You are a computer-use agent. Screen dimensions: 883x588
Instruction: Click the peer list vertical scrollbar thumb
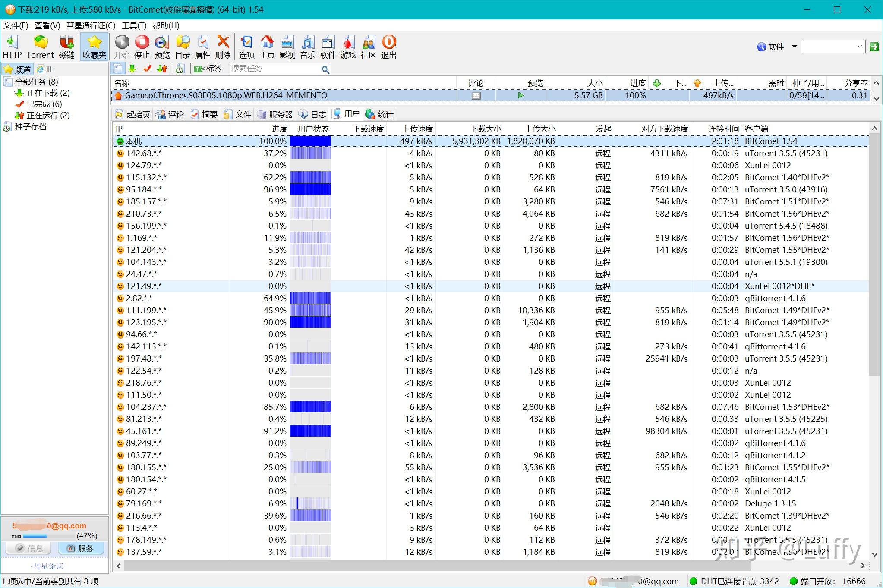[874, 255]
